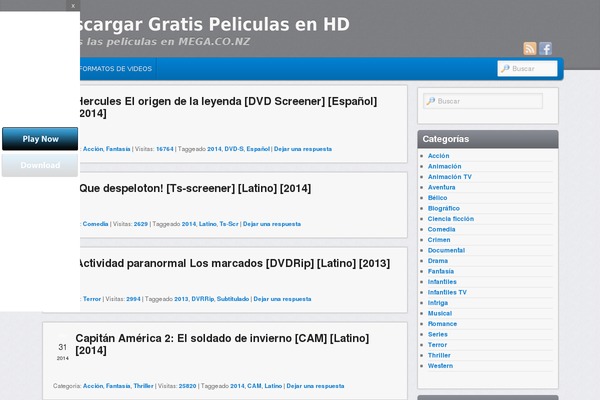Open the Crimen category
Viewport: 600px width, 400px height.
(x=439, y=240)
